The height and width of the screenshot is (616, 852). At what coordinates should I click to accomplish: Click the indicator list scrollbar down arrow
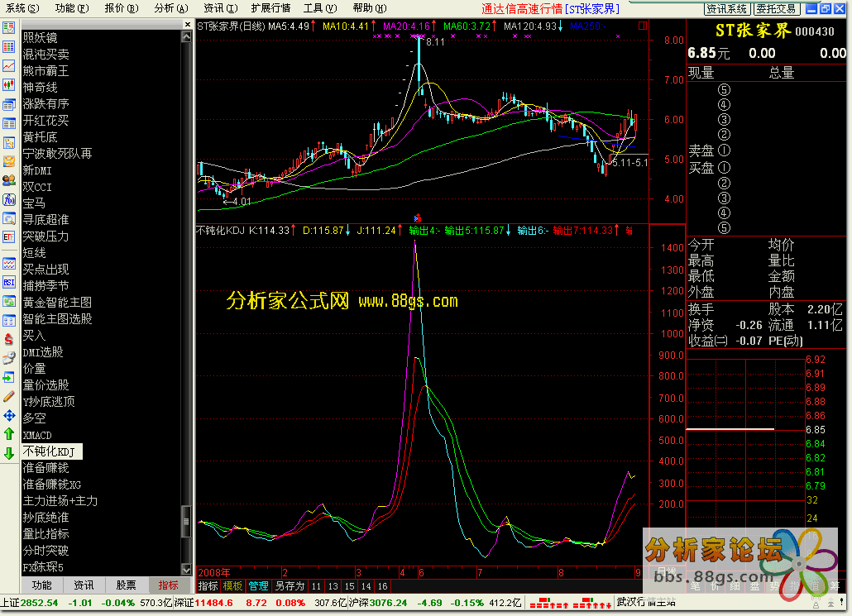point(186,570)
